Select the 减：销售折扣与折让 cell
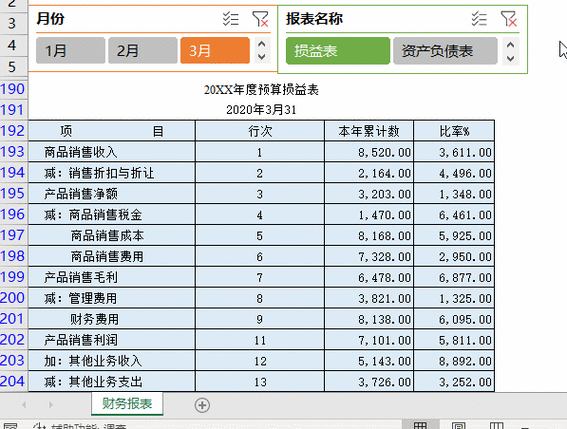This screenshot has width=567, height=429. tap(112, 173)
